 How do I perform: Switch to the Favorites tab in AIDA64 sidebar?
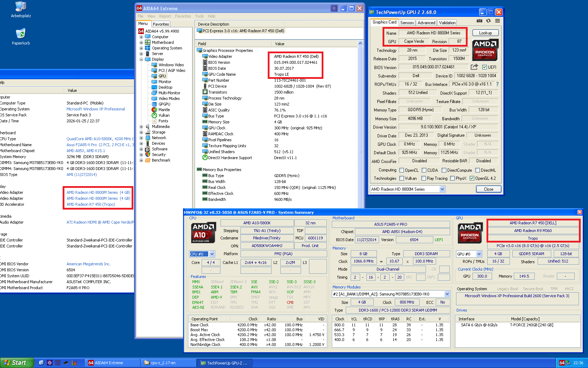pyautogui.click(x=161, y=24)
